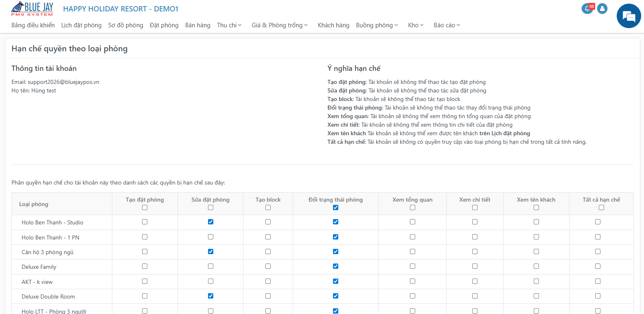Viewport: 644px width, 314px height.
Task: Check Xem chi tiết for Căn hộ 3 phòng ngủ
Action: [x=475, y=252]
